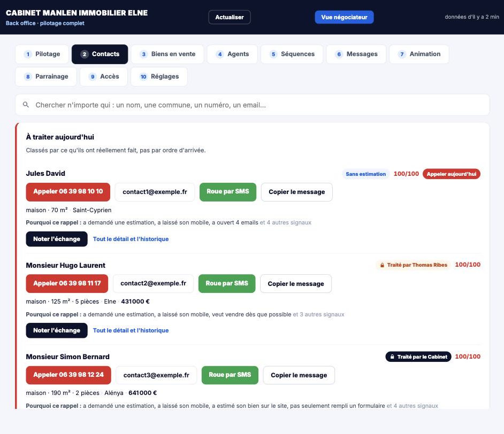Click the "et 4 autres signaux" text for Jules David

pos(286,223)
